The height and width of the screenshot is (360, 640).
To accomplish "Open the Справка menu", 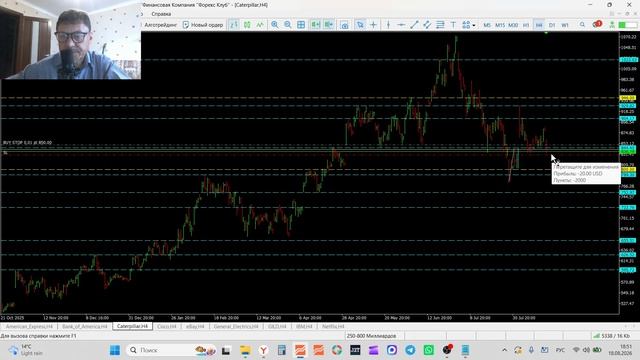I will coord(161,14).
